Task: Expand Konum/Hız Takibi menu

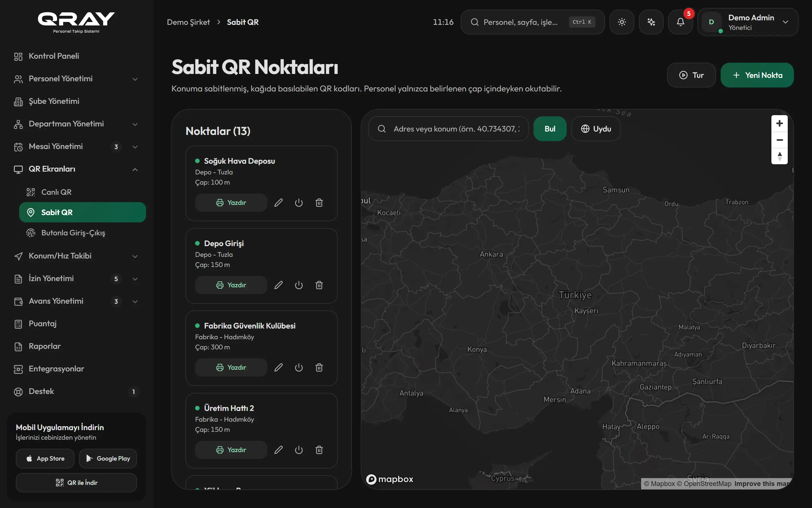Action: [76, 256]
